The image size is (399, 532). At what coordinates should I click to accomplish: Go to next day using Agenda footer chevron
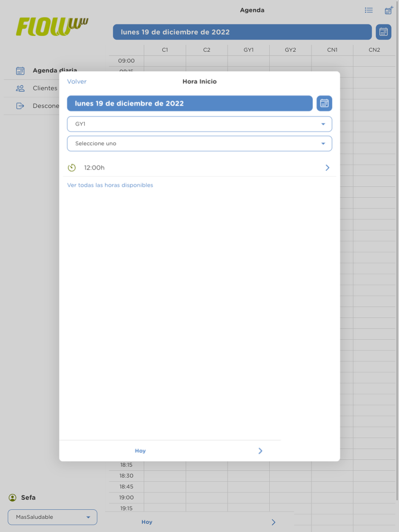point(273,522)
